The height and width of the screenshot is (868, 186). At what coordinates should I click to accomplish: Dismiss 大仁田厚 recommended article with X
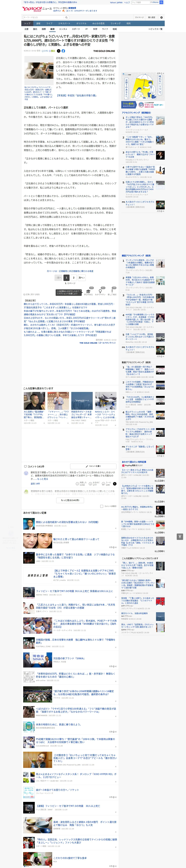click(44, 423)
